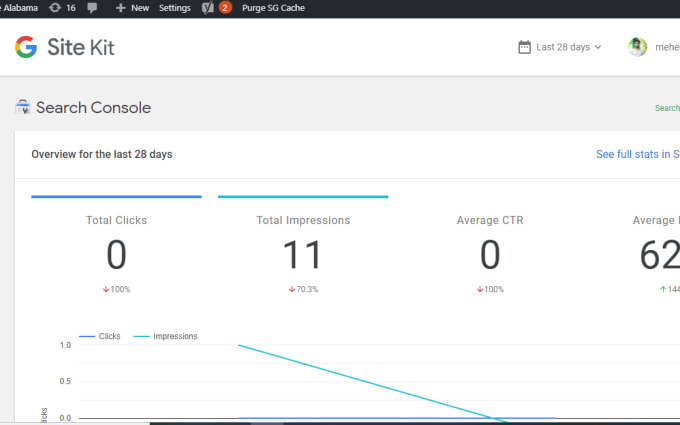This screenshot has width=680, height=425.
Task: Toggle the Impressions legend entry in chart
Action: tap(165, 336)
